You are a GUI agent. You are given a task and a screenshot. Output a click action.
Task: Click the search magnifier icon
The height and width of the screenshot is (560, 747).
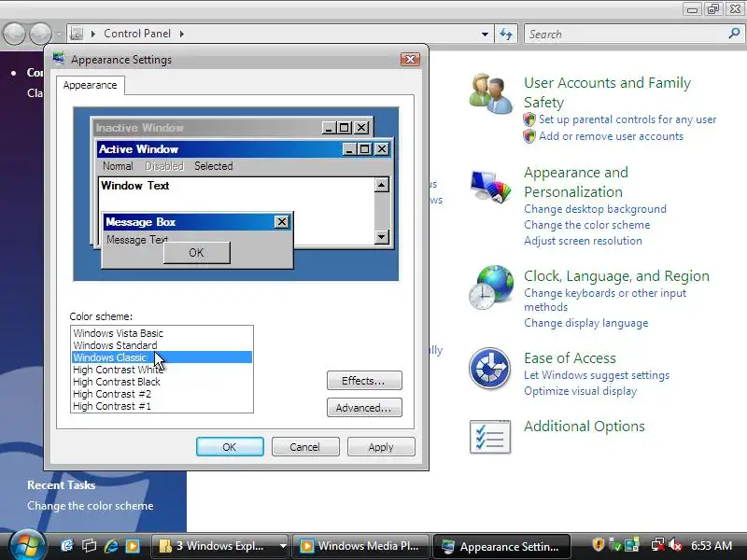[734, 34]
